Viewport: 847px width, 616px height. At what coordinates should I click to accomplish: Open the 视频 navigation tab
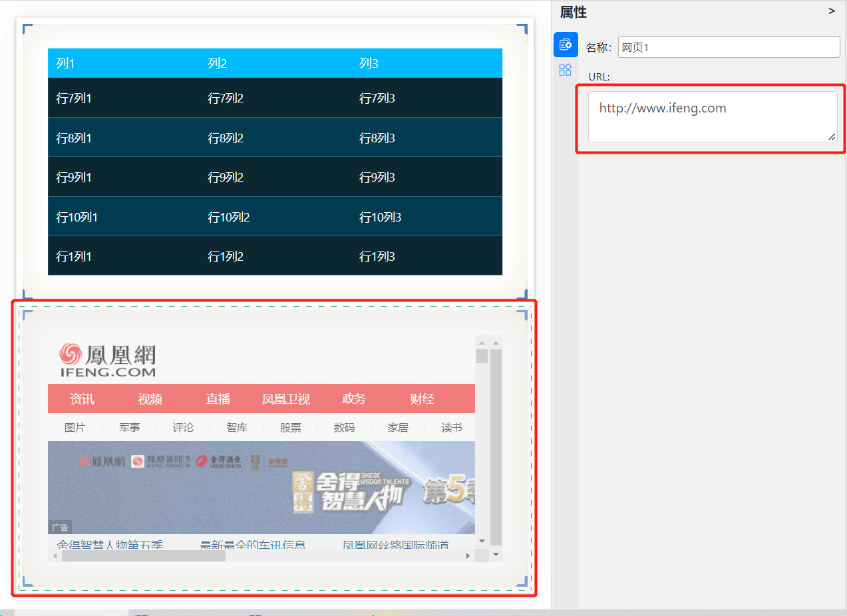pyautogui.click(x=150, y=399)
